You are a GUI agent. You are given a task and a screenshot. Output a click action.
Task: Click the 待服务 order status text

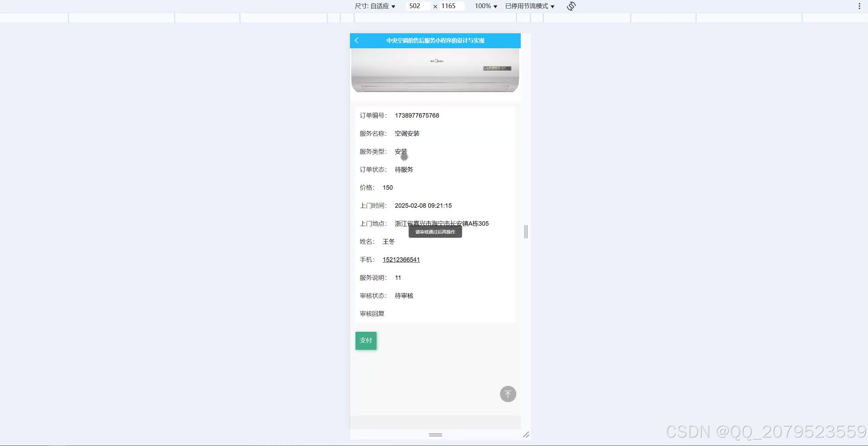click(x=403, y=169)
